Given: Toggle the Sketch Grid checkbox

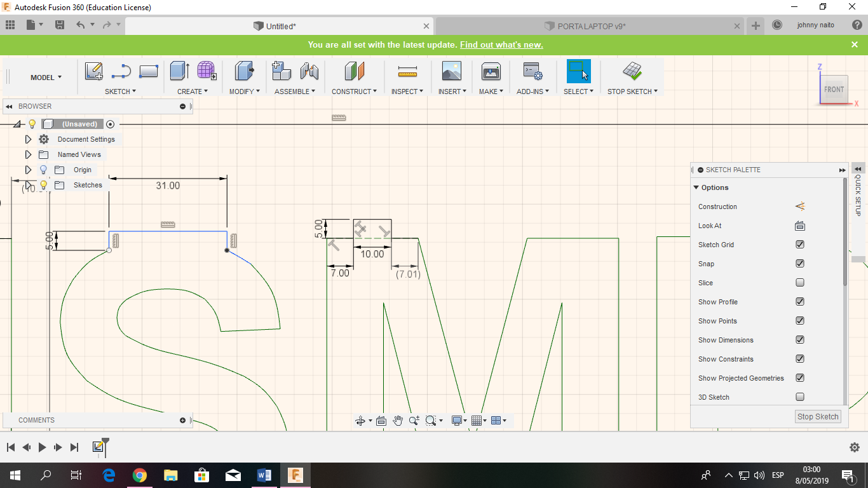Looking at the screenshot, I should tap(800, 245).
